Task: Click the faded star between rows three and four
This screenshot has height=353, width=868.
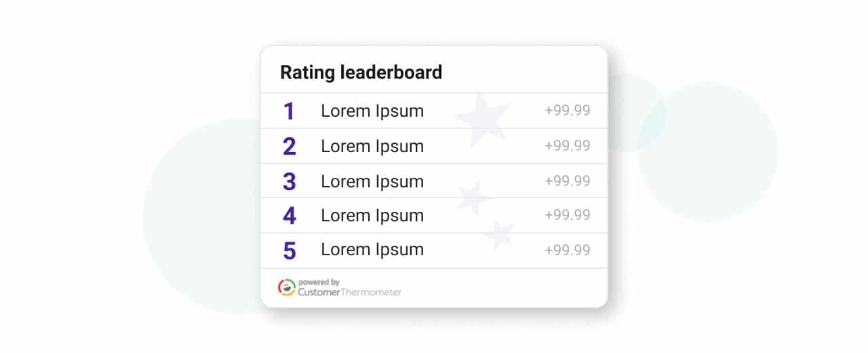Action: point(473,198)
